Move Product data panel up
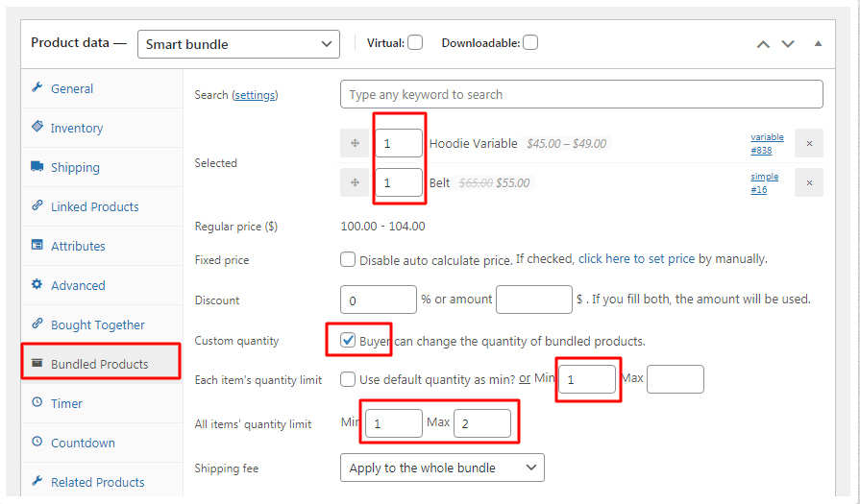 point(763,44)
